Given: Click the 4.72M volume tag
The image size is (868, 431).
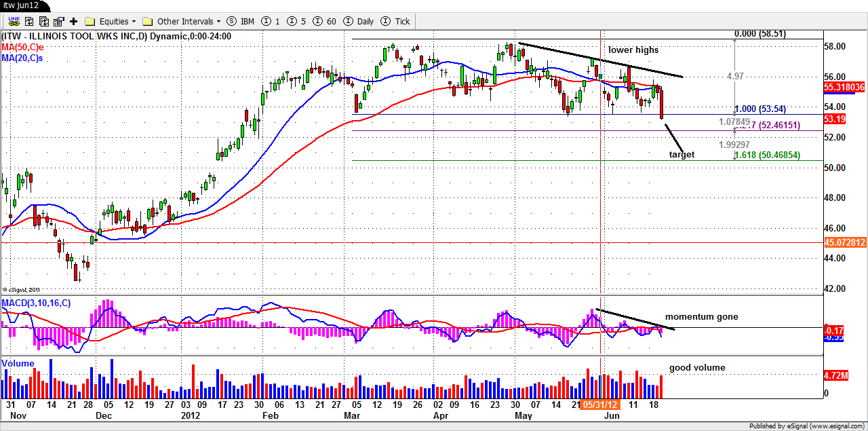Looking at the screenshot, I should point(835,374).
